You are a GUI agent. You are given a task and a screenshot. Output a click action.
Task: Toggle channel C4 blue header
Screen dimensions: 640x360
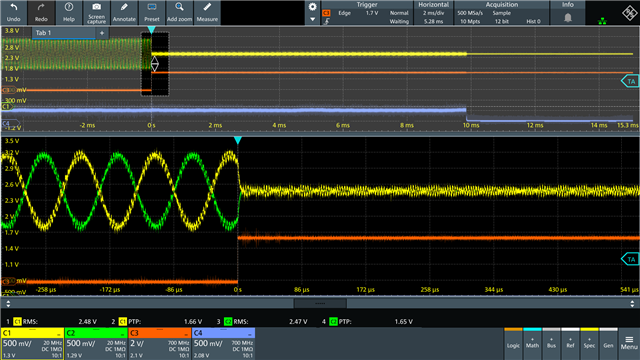223,333
